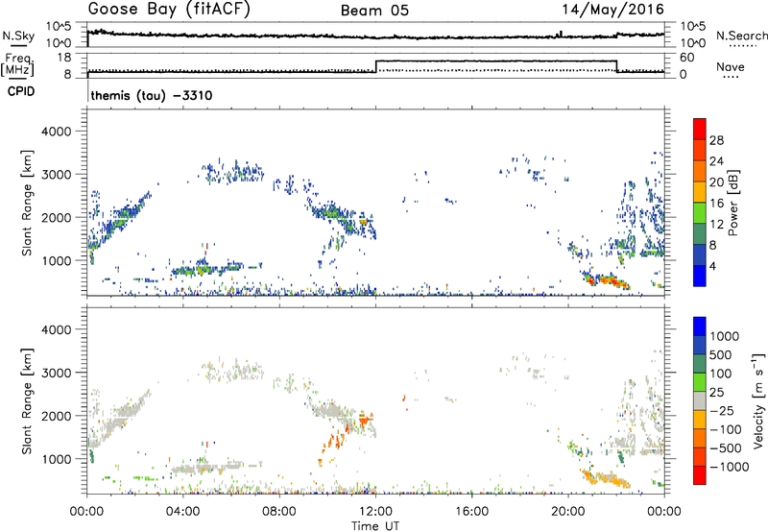The image size is (768, 532).
Task: Pick the top blue segment of Velocity color bar
Action: tap(700, 326)
